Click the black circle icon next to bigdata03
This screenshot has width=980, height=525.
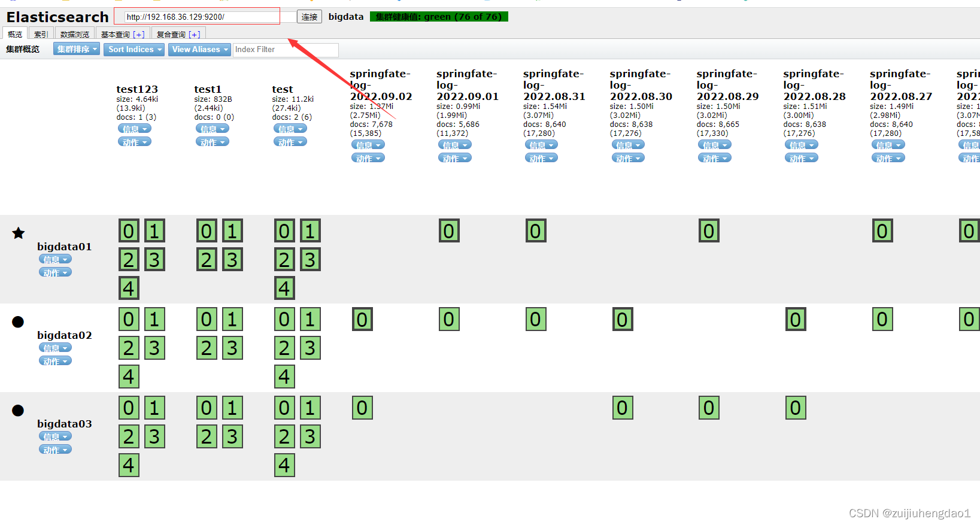[18, 410]
